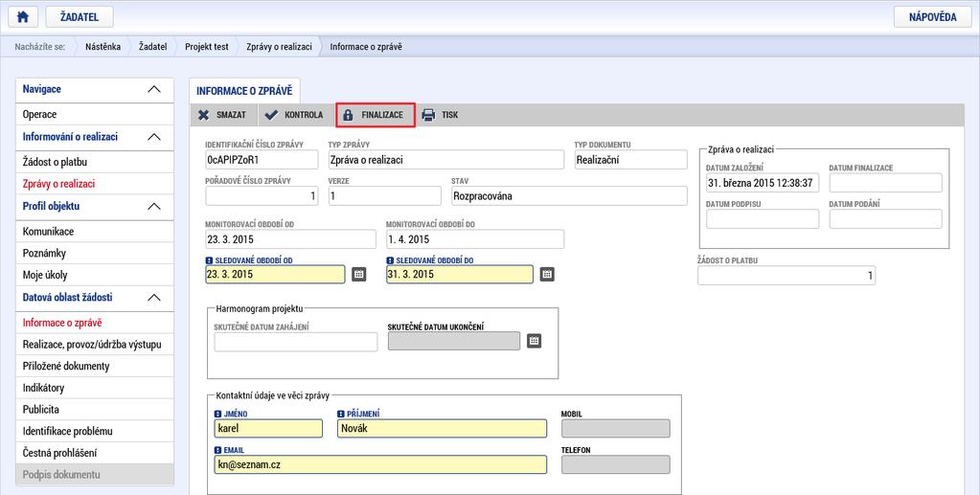980x495 pixels.
Task: Click the Příjmení field with Novák
Action: tap(442, 428)
